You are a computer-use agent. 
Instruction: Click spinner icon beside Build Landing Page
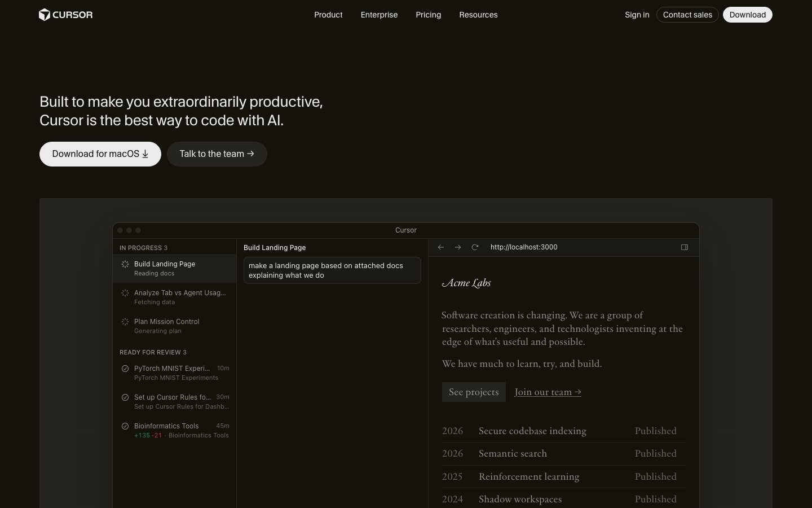click(x=125, y=264)
